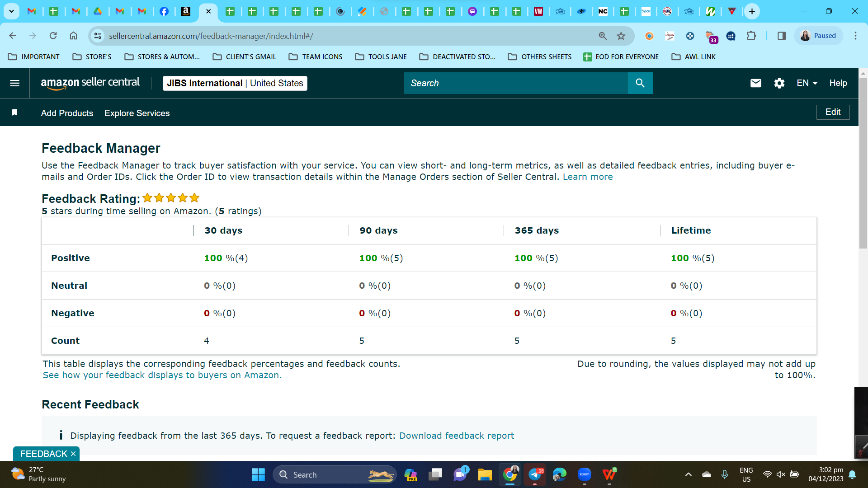Open buyer messages envelope icon
868x488 pixels.
(756, 83)
